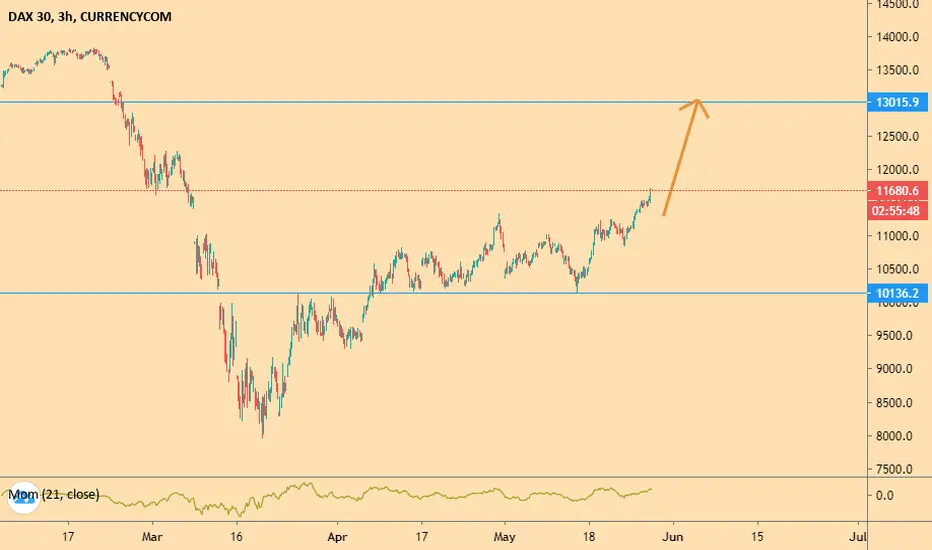Click the 02:55:48 bar countdown label
The height and width of the screenshot is (550, 932).
[x=898, y=210]
